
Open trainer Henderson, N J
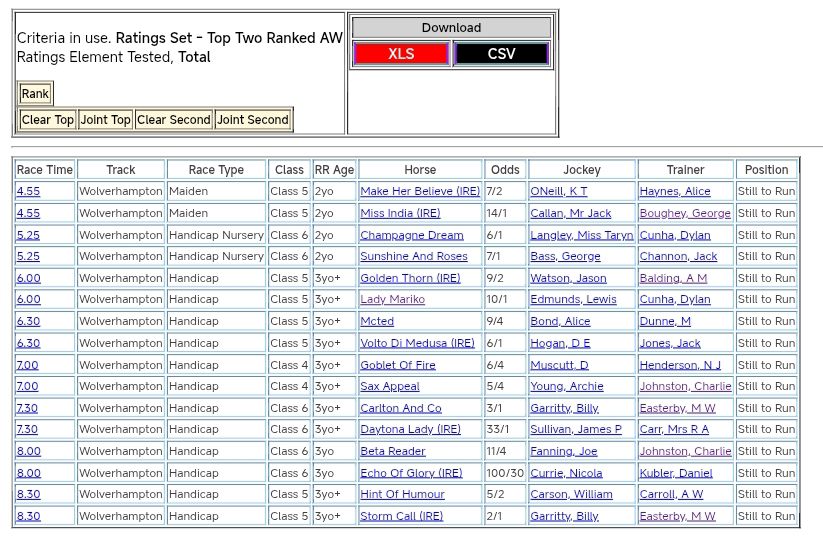coord(680,365)
